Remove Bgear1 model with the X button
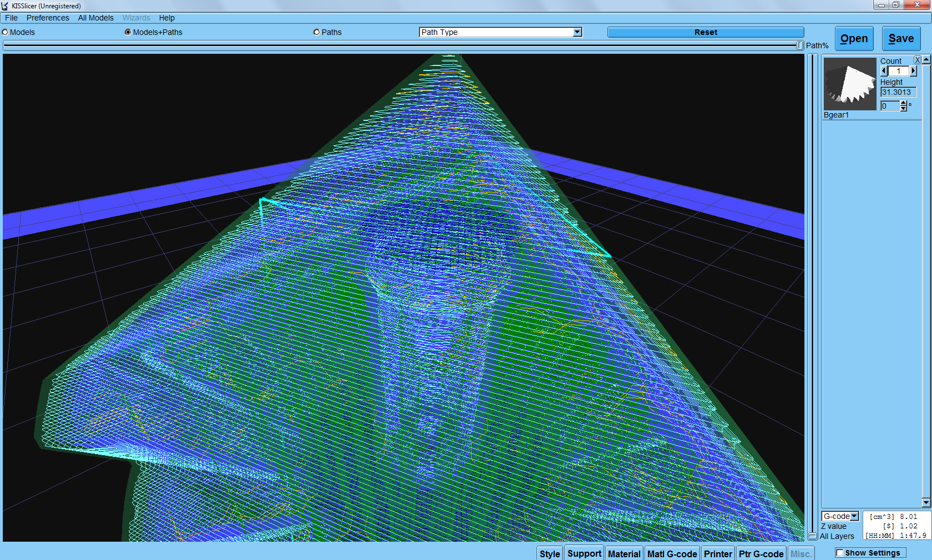Viewport: 932px width, 560px height. point(918,60)
